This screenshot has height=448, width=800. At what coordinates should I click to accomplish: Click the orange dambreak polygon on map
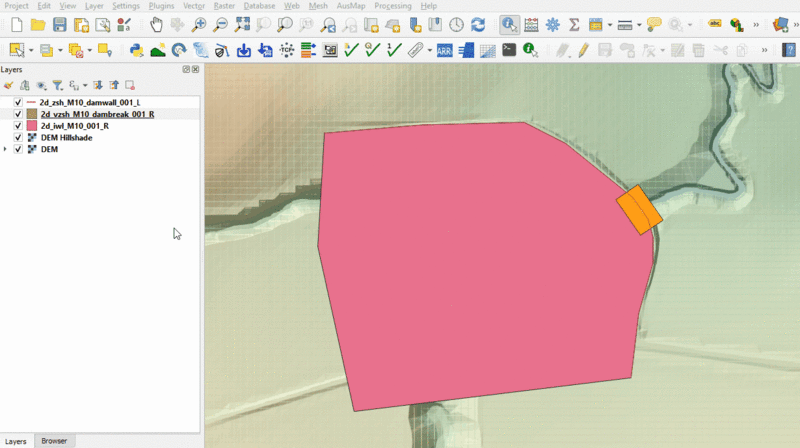pyautogui.click(x=638, y=210)
